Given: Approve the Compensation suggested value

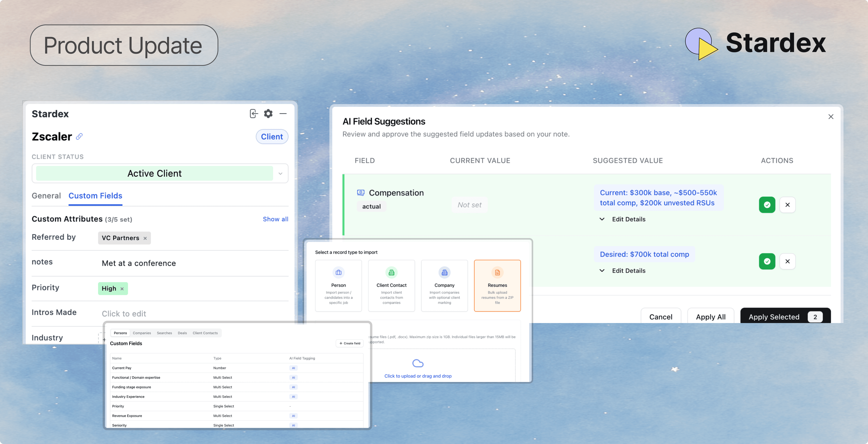Looking at the screenshot, I should pyautogui.click(x=767, y=205).
